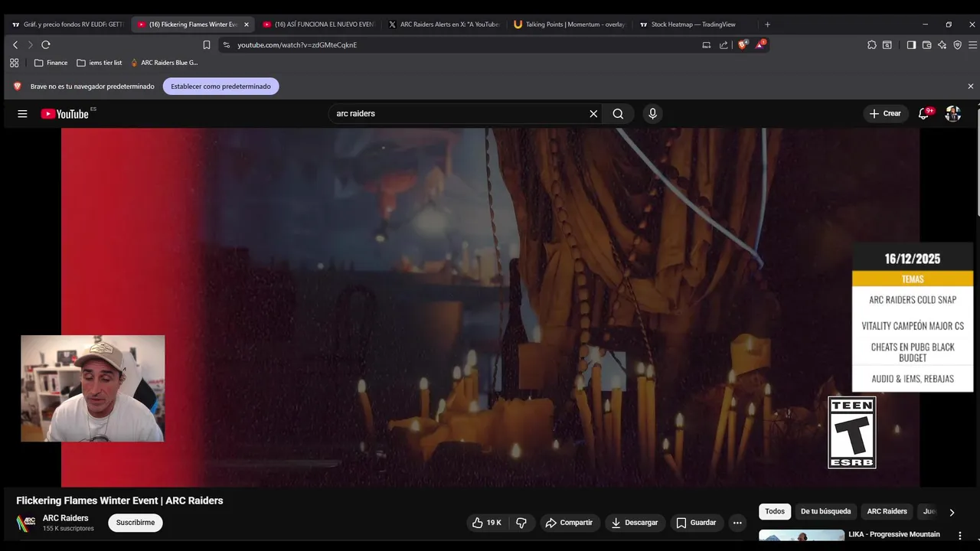Show more filter chips with arrow
The width and height of the screenshot is (980, 551).
[952, 512]
